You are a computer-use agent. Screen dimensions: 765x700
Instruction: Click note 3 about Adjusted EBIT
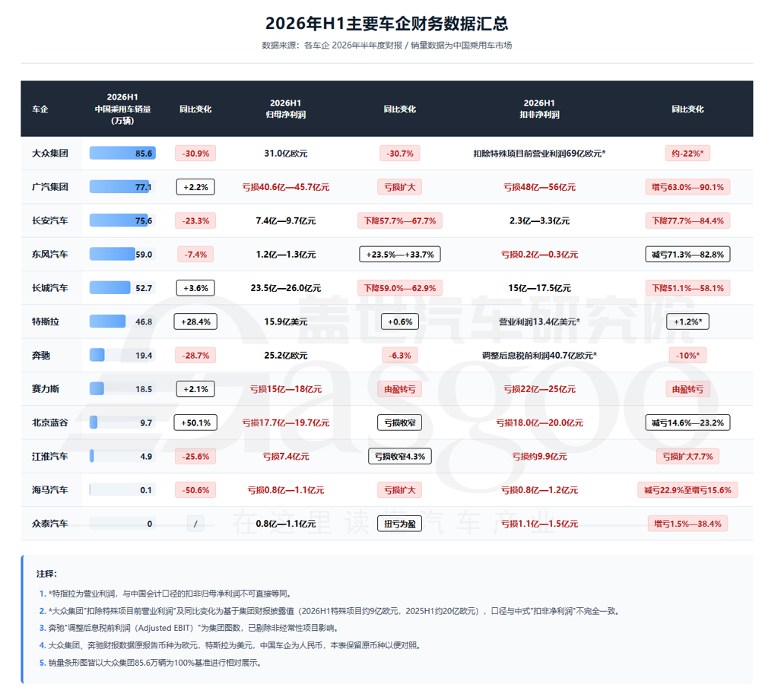click(x=189, y=627)
